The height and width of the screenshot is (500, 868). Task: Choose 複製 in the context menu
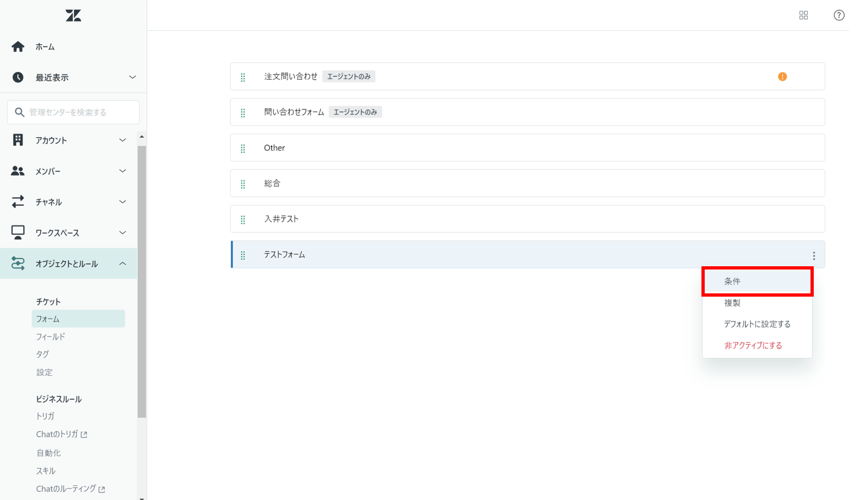[732, 303]
